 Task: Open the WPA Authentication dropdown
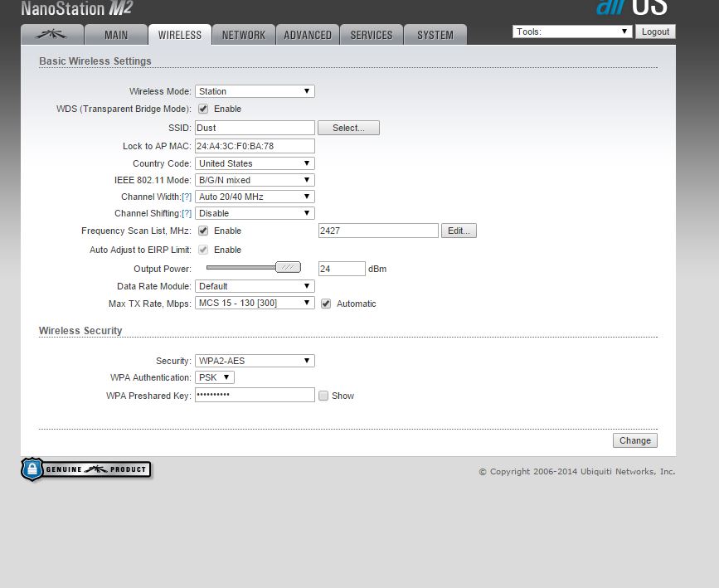pos(215,377)
